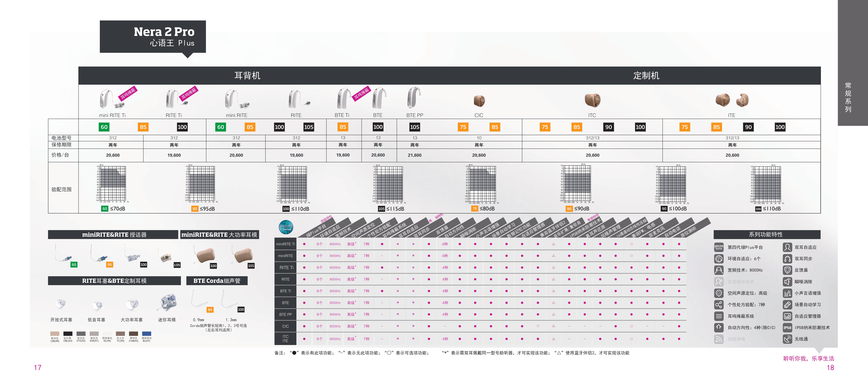
Task: Click the ≤115dB fitting range audiogram
Action: (389, 184)
